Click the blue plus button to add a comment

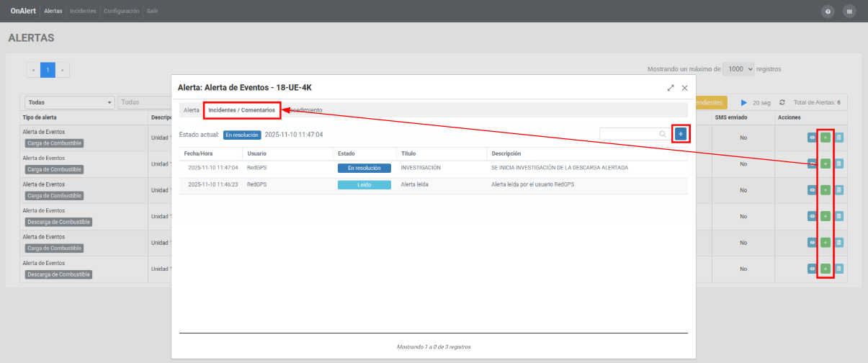681,134
